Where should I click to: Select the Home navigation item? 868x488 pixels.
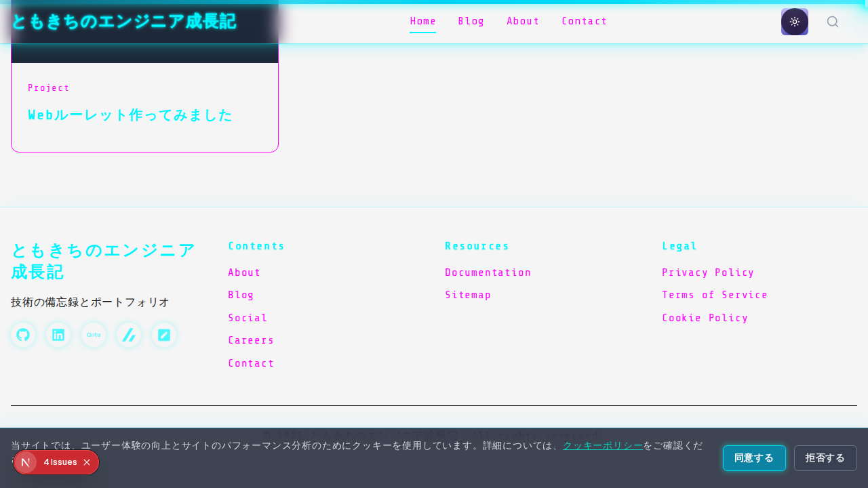point(422,21)
